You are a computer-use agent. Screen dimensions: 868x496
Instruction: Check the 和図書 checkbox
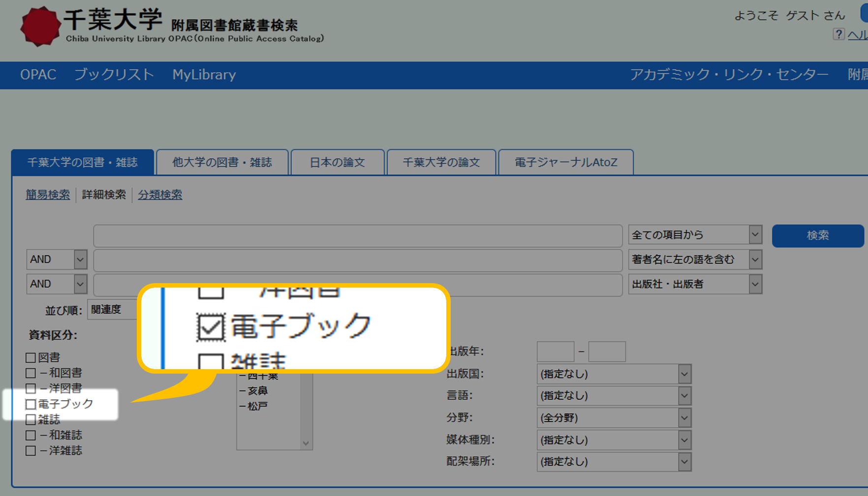[x=31, y=373]
